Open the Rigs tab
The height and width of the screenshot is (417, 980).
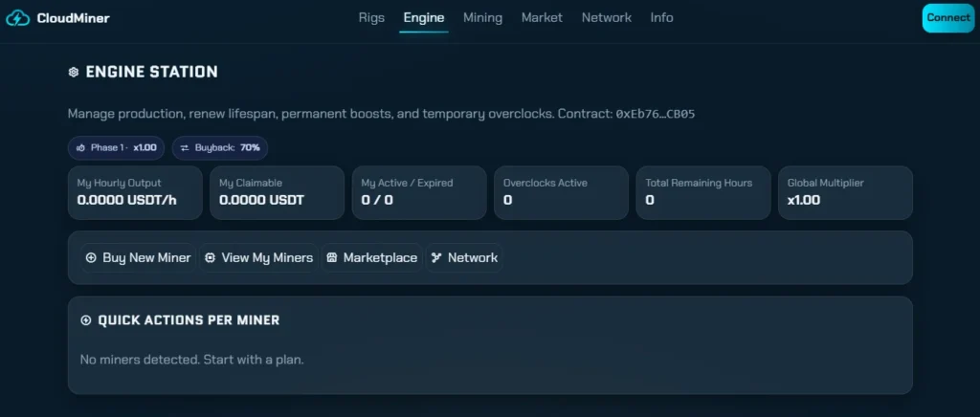[x=371, y=17]
